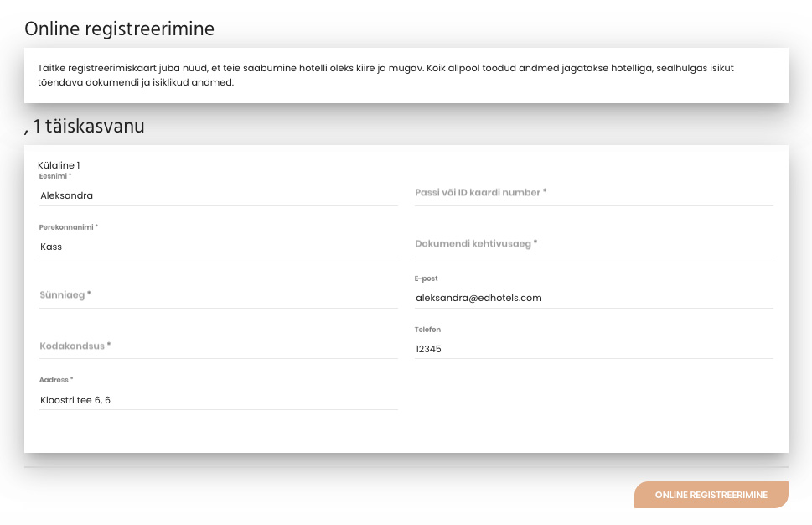812x525 pixels.
Task: Expand the Kodakondsus selection field
Action: click(219, 346)
